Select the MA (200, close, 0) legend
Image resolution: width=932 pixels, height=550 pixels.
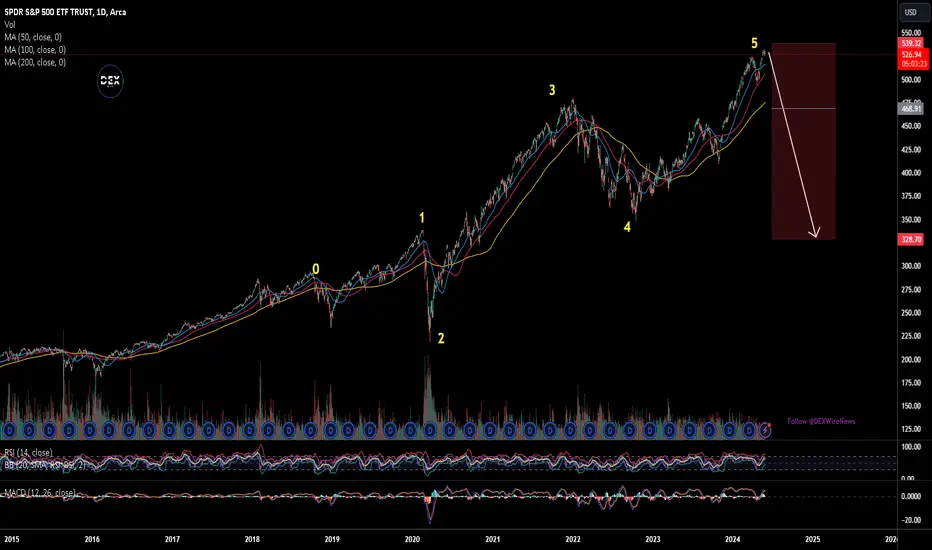click(x=34, y=62)
